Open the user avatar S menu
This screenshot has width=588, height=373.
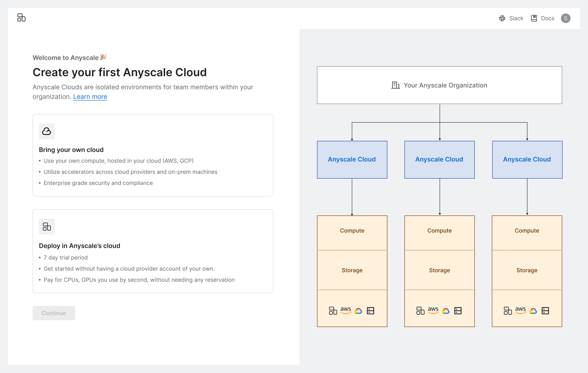click(x=566, y=18)
